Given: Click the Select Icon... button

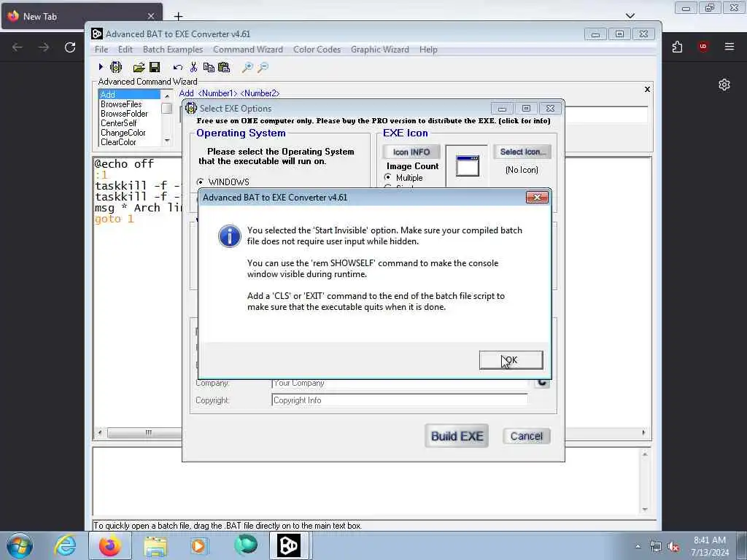Looking at the screenshot, I should [x=522, y=152].
